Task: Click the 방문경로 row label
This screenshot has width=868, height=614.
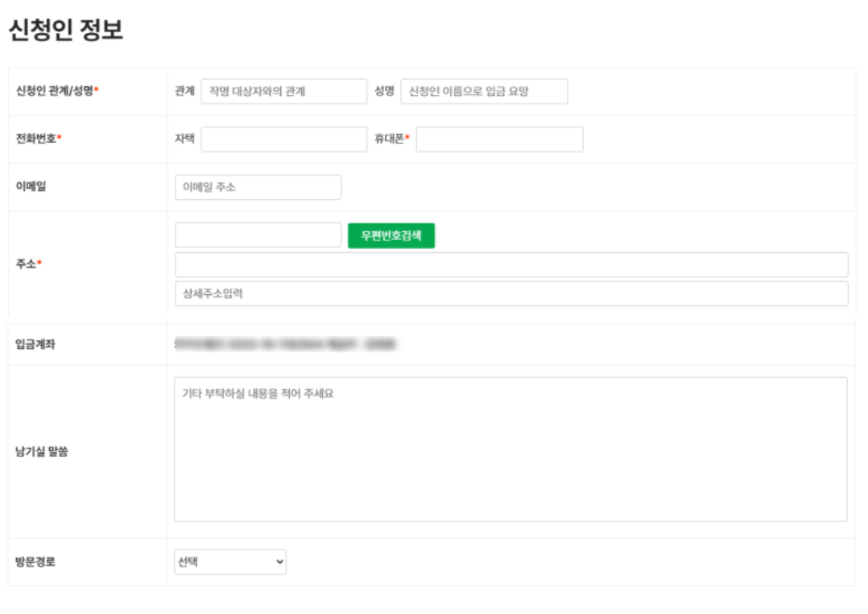Action: (35, 562)
